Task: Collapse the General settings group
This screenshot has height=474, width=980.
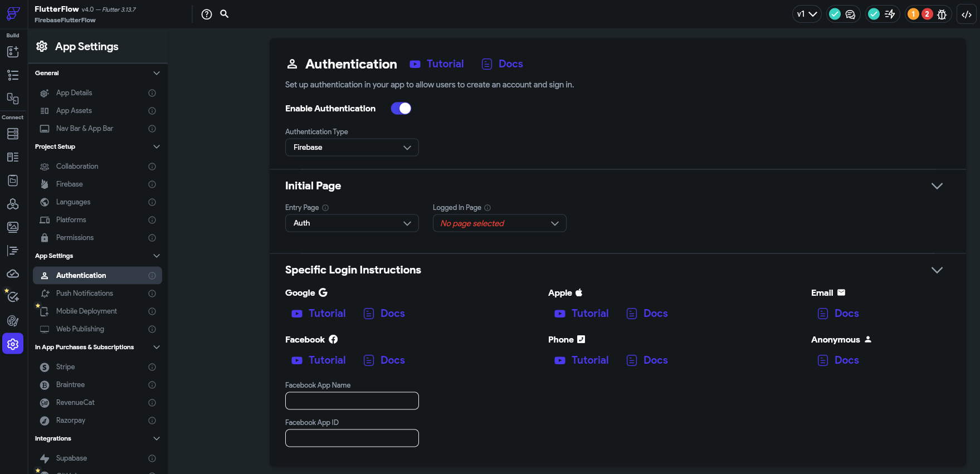Action: click(157, 73)
